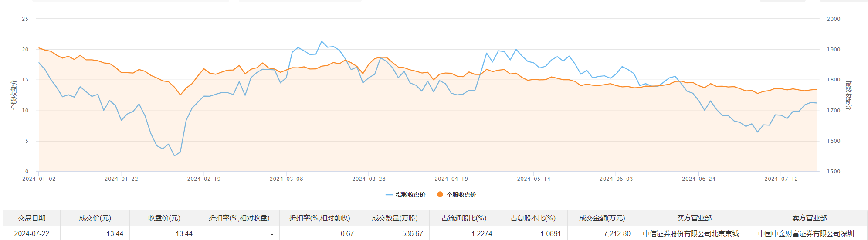The image size is (868, 240).
Task: Click the blue 指数收盘价 legend line marker
Action: [390, 195]
